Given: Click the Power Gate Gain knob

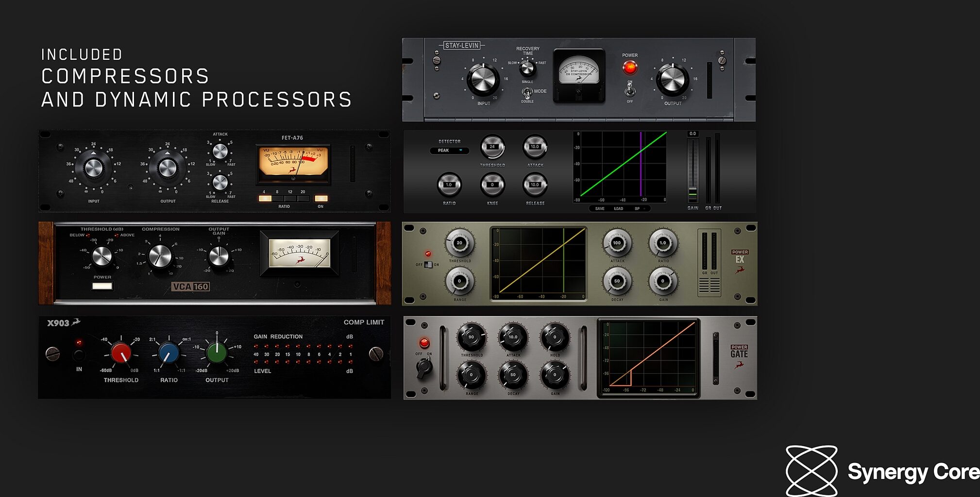Looking at the screenshot, I should tap(555, 375).
